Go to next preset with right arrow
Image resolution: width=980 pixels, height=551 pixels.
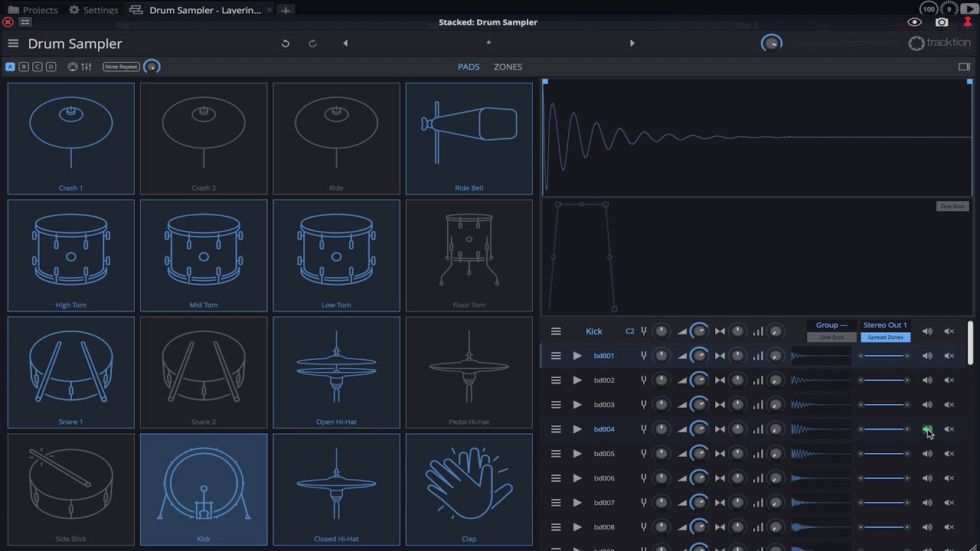[x=632, y=44]
